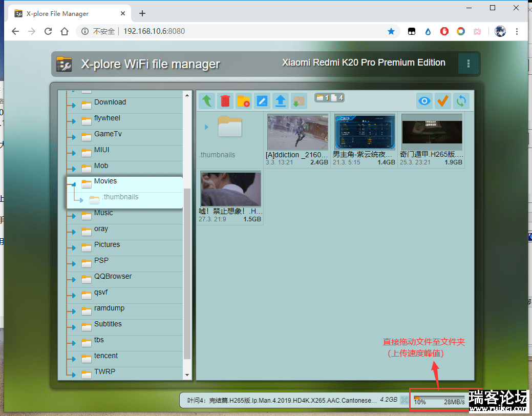Open a new browser tab with plus

(x=142, y=14)
